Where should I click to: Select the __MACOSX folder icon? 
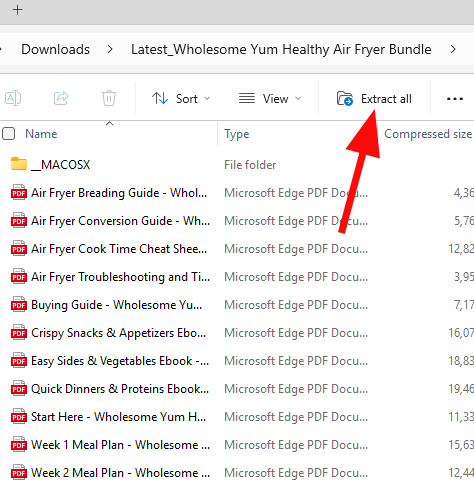[19, 164]
